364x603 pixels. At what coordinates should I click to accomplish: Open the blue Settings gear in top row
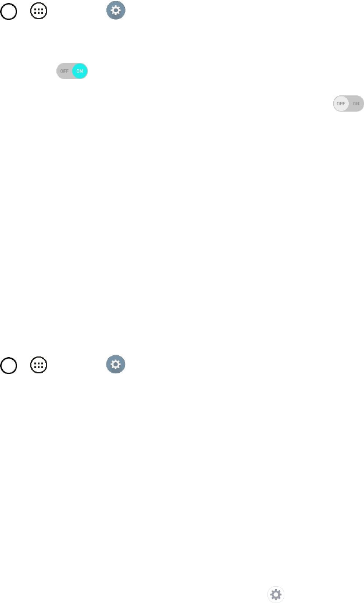(116, 12)
